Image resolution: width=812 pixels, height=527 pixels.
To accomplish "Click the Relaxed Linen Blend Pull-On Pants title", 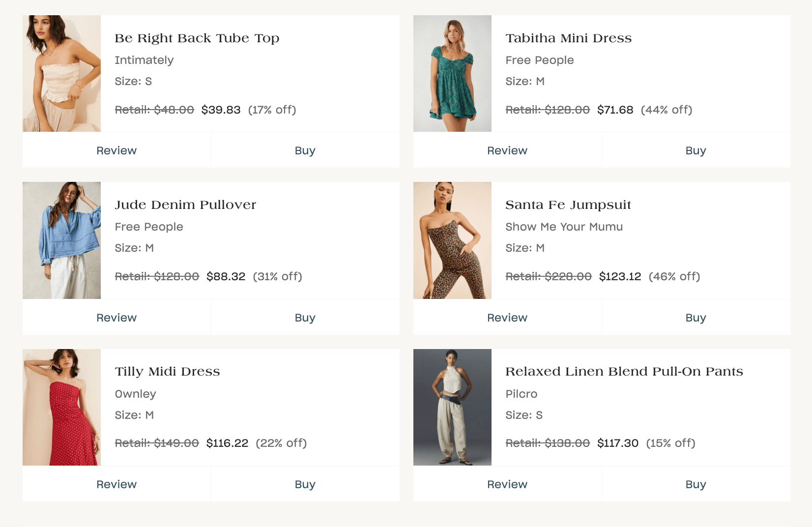I will pos(624,372).
